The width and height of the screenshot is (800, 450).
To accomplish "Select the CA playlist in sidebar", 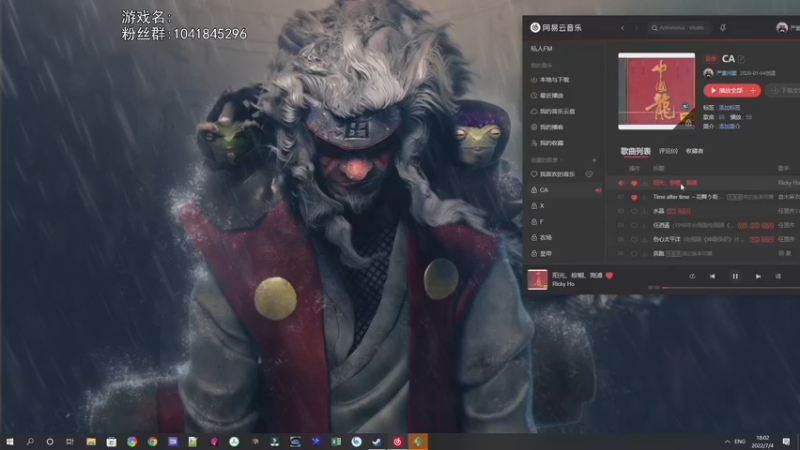I will [x=565, y=190].
